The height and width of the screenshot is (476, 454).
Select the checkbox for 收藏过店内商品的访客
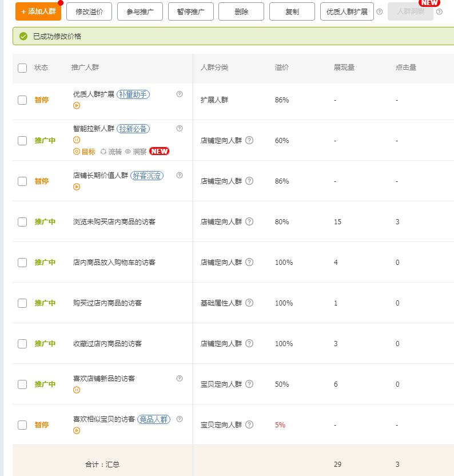(22, 344)
